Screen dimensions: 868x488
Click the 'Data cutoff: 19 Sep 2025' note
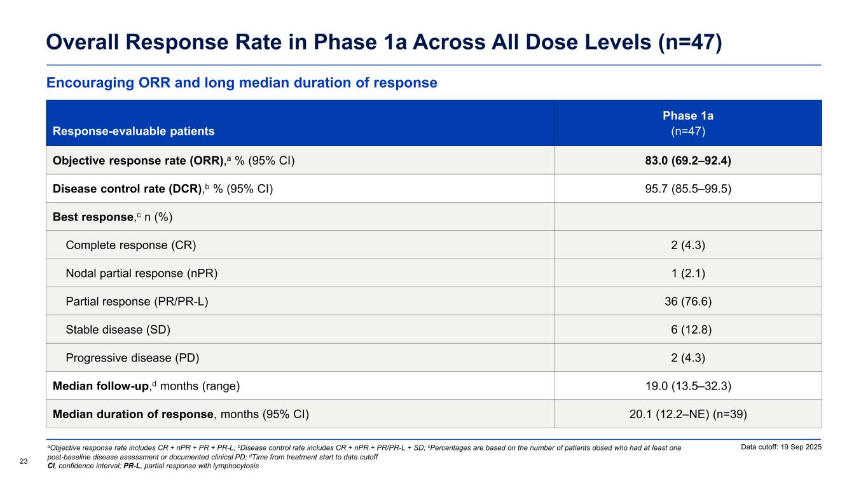tap(781, 448)
